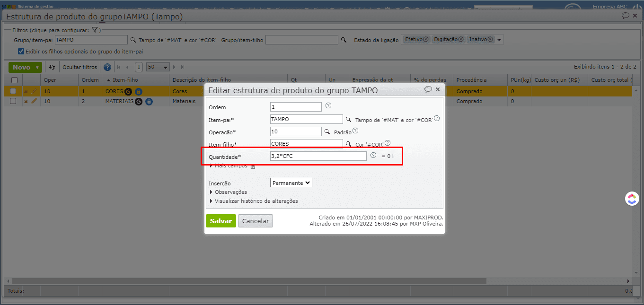Open the blue help icon in list toolbar

(107, 67)
